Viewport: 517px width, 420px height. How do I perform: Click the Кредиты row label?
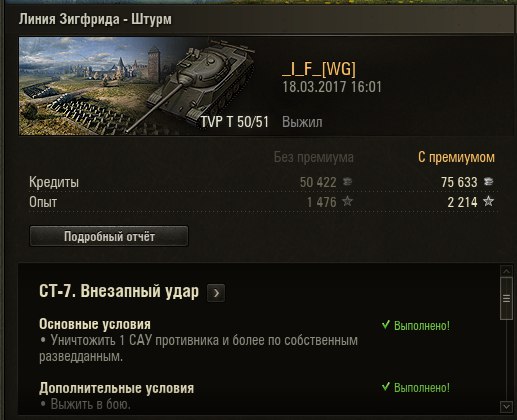coord(54,182)
